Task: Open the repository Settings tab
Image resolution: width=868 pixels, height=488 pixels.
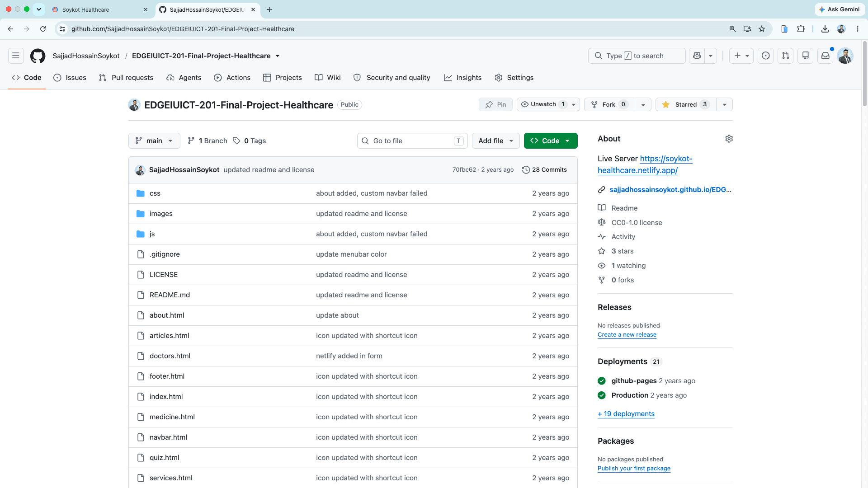Action: [x=514, y=78]
